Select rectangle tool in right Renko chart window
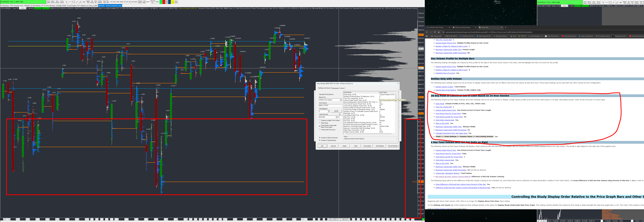644x222 pixels. click(x=610, y=2)
